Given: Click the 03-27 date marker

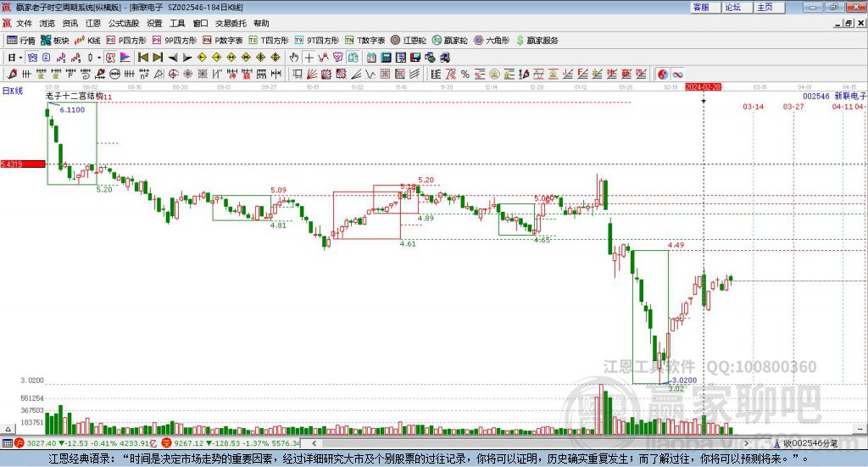Looking at the screenshot, I should pos(793,107).
